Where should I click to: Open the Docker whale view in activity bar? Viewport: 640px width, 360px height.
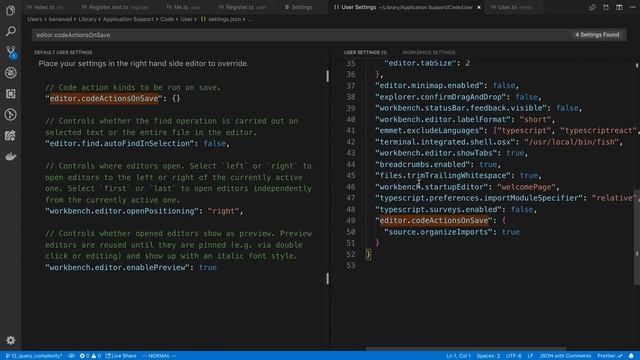point(11,156)
